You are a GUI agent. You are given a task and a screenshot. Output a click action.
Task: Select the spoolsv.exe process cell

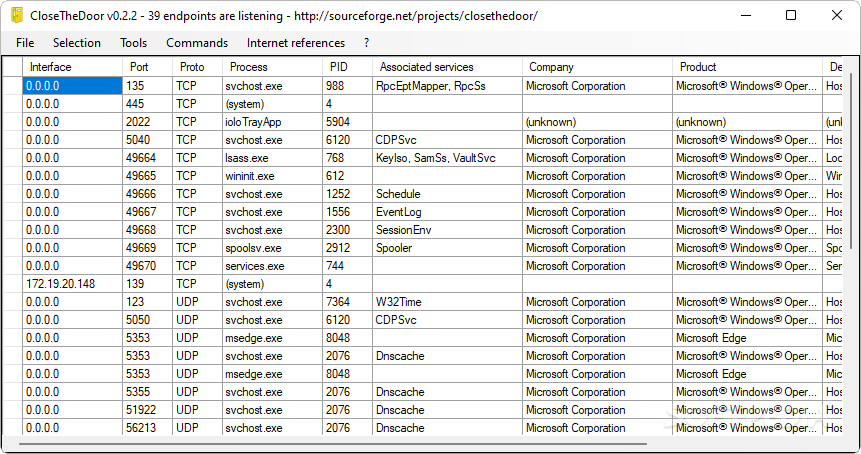point(272,248)
